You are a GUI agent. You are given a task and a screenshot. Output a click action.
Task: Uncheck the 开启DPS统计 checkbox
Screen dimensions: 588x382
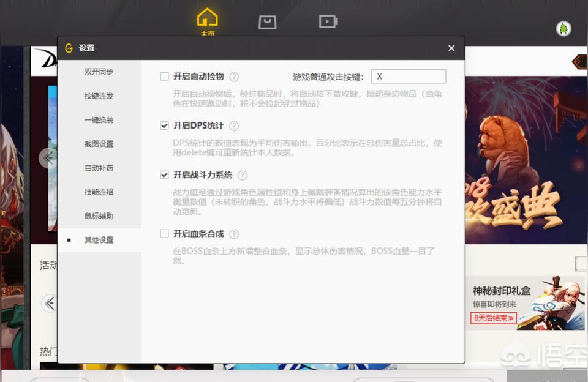click(164, 125)
